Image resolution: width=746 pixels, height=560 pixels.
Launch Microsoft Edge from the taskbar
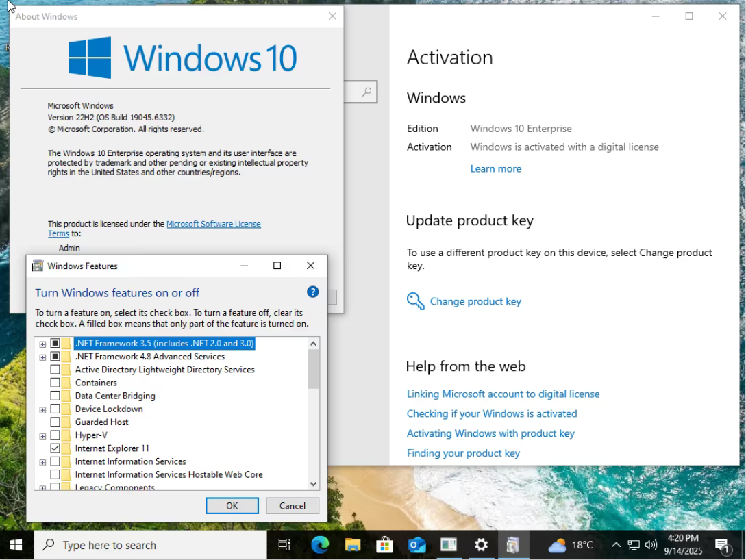[x=320, y=545]
